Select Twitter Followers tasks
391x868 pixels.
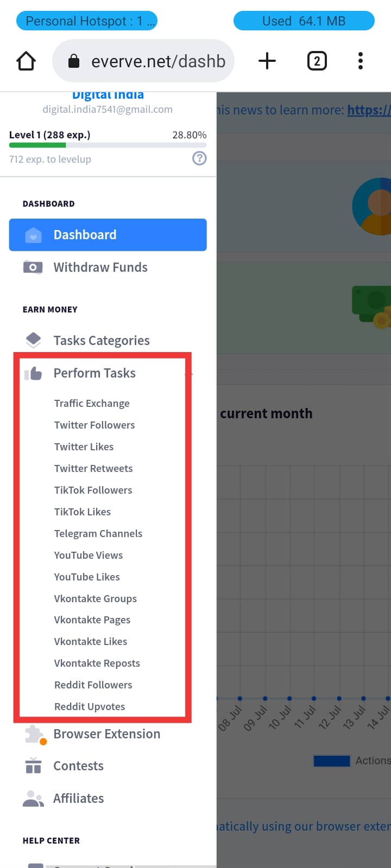coord(94,425)
